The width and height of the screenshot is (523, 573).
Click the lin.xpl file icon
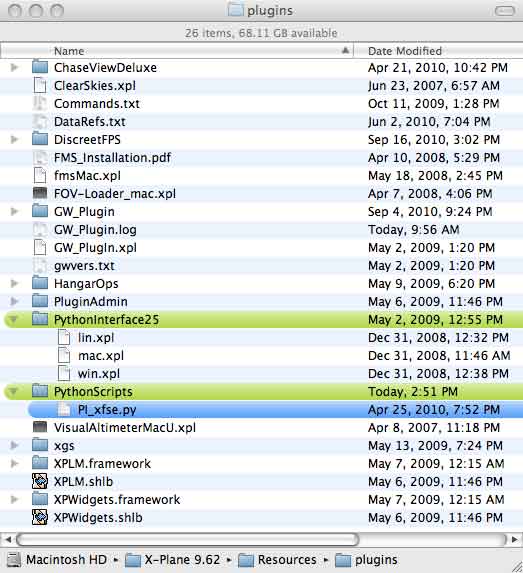[64, 337]
